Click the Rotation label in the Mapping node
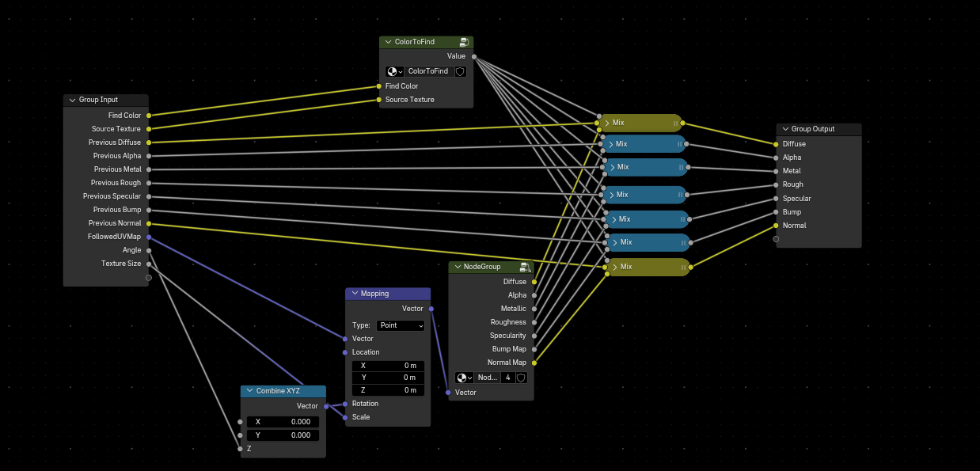The image size is (980, 471). 366,404
